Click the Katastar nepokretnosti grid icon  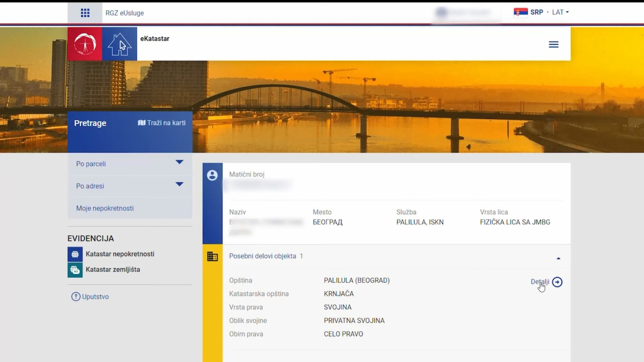pyautogui.click(x=75, y=254)
